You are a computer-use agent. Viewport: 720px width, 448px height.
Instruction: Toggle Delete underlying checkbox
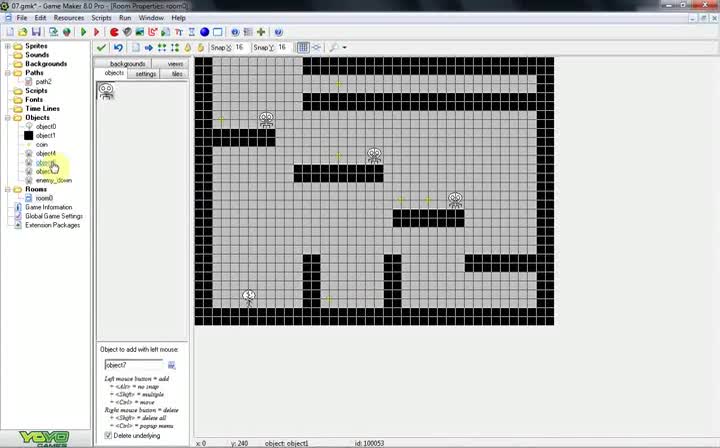tap(108, 435)
